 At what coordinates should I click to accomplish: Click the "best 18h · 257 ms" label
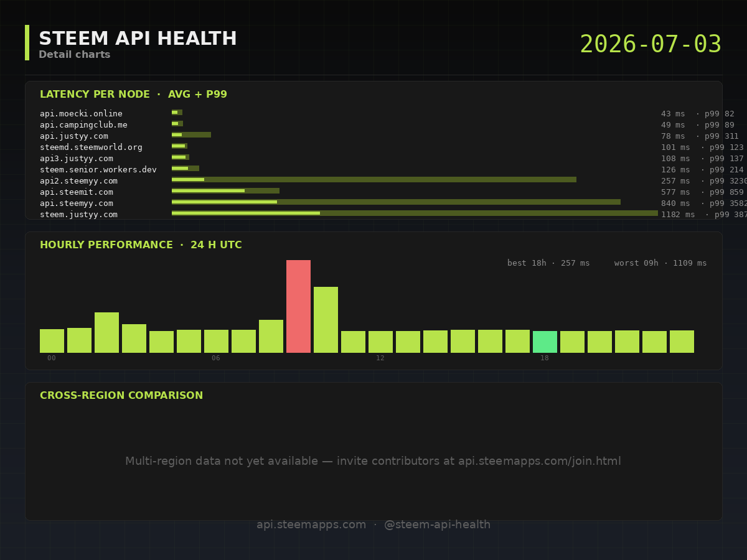(548, 263)
